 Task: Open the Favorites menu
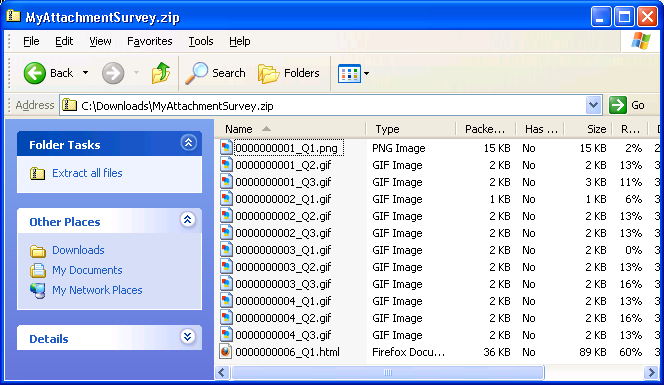pyautogui.click(x=149, y=41)
